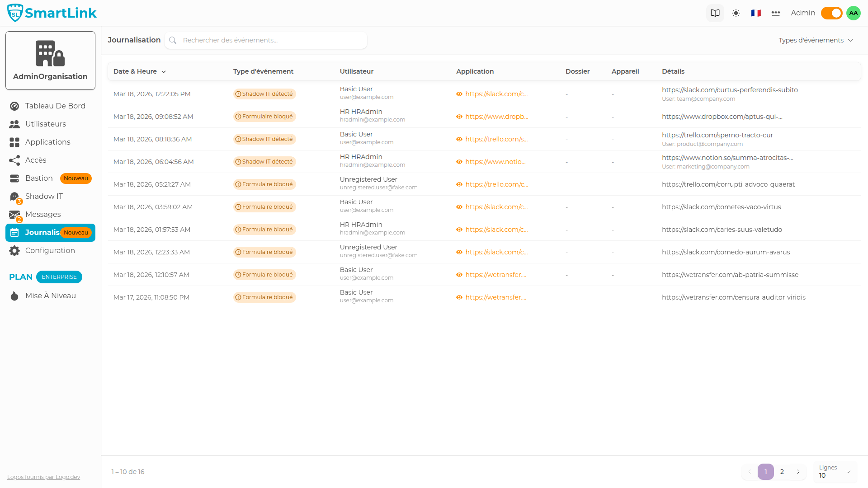
Task: Open the Accès section in sidebar
Action: tap(36, 160)
